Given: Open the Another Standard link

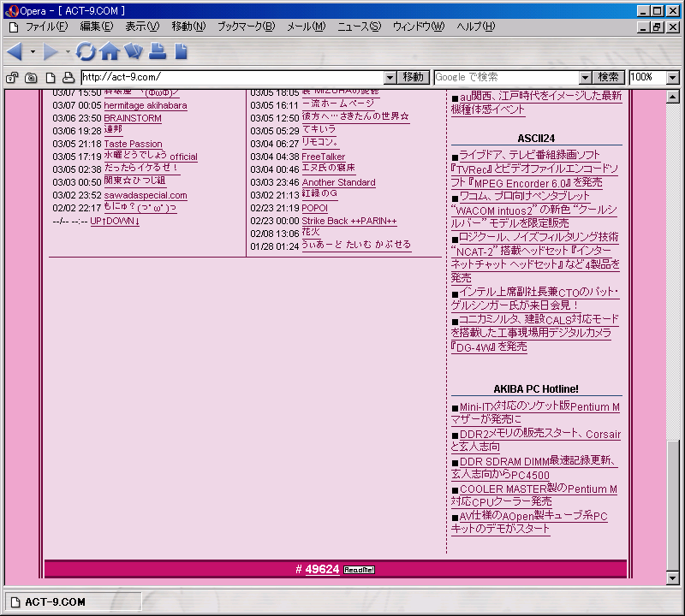Looking at the screenshot, I should coord(338,182).
